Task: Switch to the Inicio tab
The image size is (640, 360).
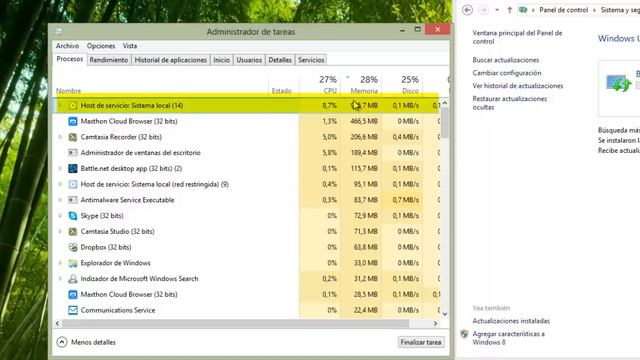Action: [222, 60]
